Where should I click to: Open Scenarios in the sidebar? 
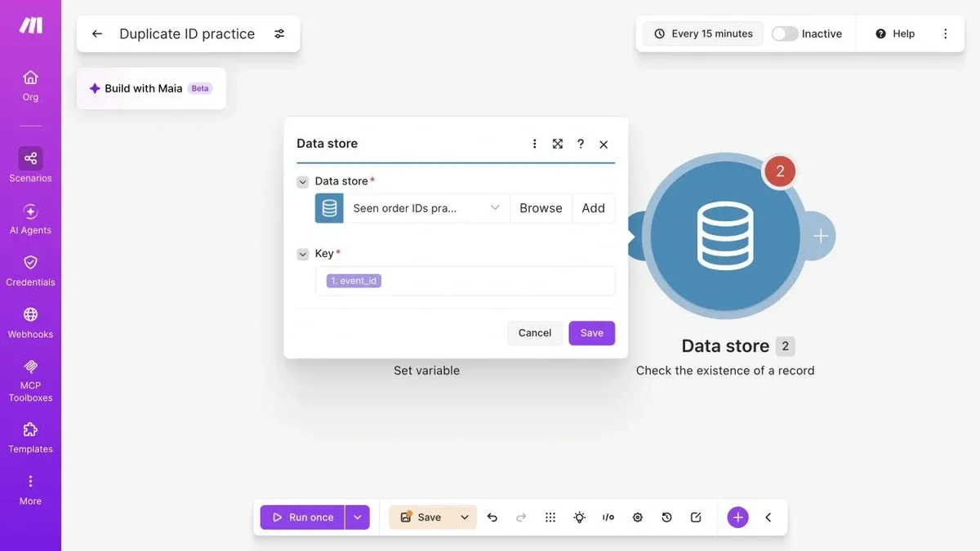click(30, 165)
